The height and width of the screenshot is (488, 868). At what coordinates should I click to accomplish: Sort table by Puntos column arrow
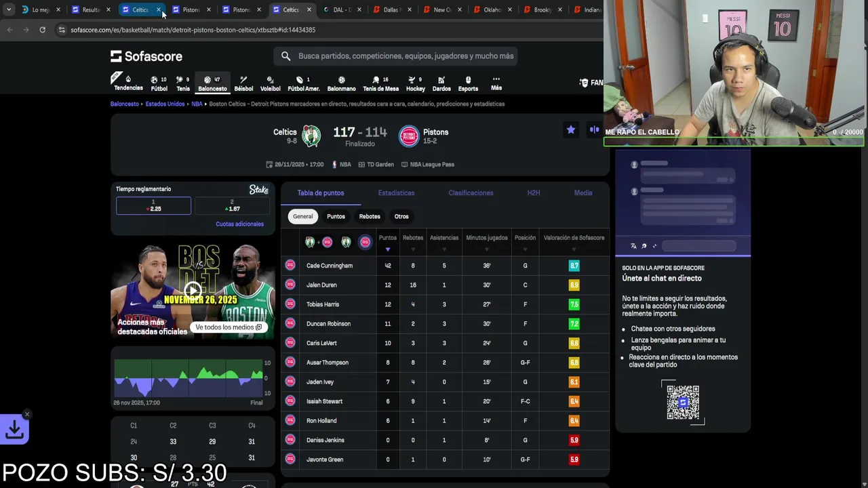click(388, 249)
